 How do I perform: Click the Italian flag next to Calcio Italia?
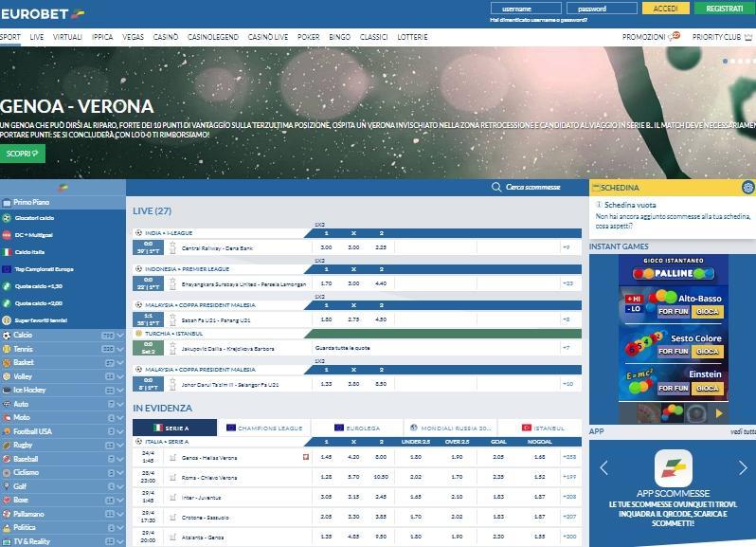click(x=7, y=252)
